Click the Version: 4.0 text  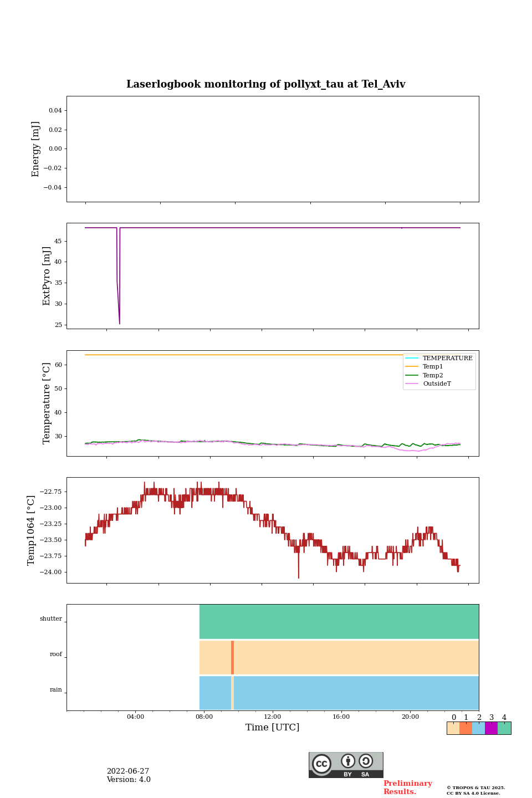129,780
